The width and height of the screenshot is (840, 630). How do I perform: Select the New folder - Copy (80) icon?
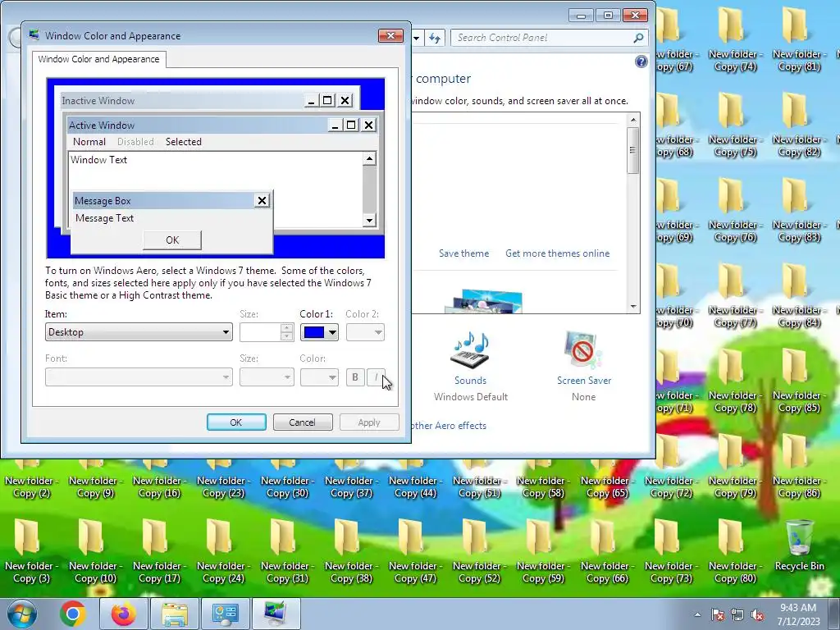734,551
